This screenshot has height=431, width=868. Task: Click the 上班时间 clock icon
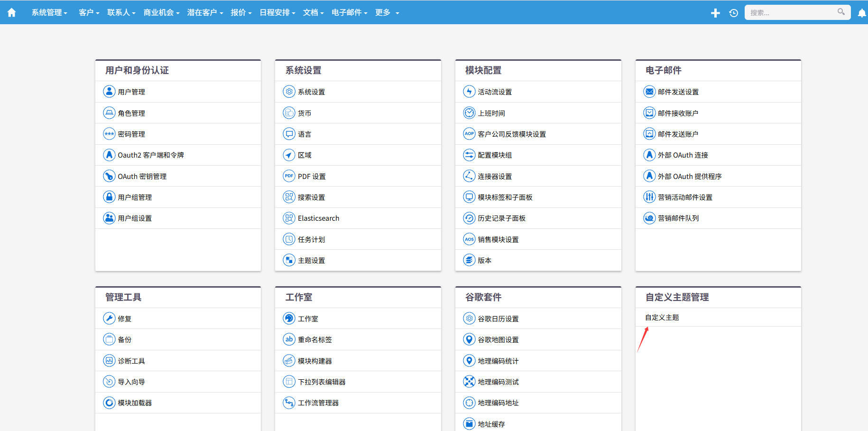(x=469, y=112)
